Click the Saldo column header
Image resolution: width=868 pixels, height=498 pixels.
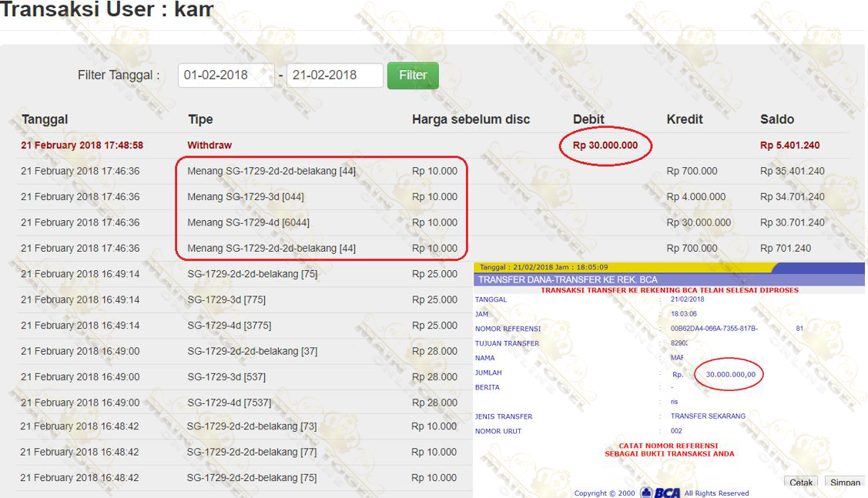pos(776,119)
